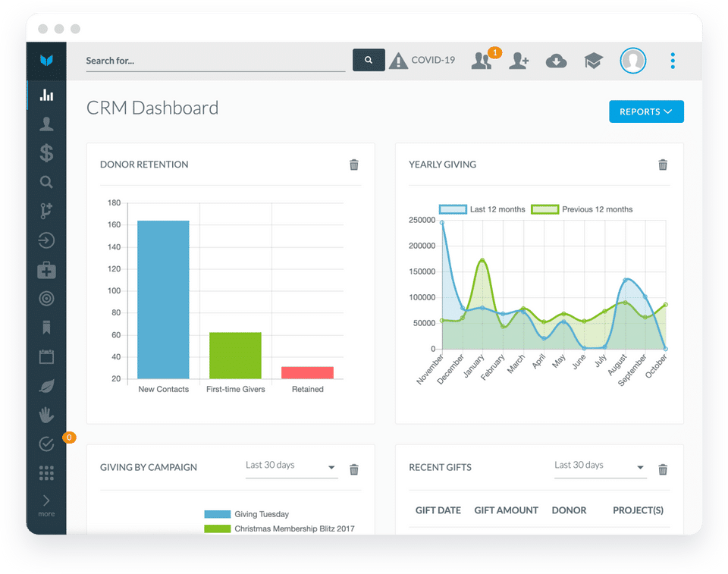Sort by DONOR column header

tap(569, 510)
